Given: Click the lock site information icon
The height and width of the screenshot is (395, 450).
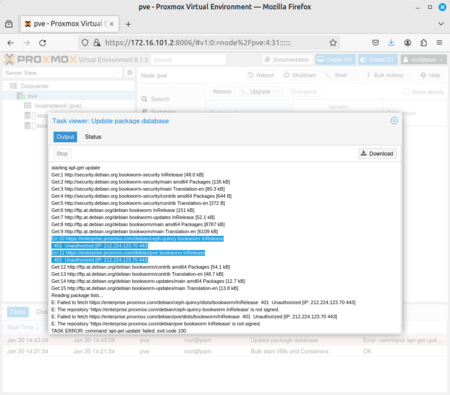Looking at the screenshot, I should pos(97,43).
